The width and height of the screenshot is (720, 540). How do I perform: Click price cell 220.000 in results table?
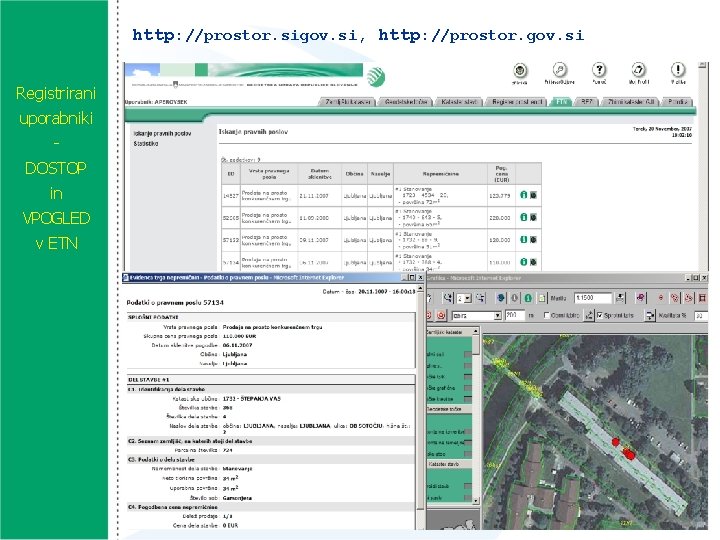tap(500, 218)
